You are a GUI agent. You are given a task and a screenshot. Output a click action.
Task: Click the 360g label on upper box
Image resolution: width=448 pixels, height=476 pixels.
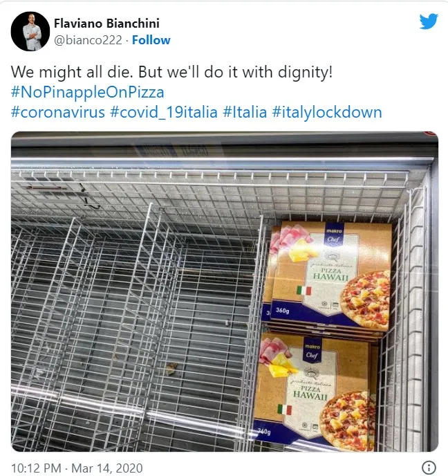[x=282, y=311]
